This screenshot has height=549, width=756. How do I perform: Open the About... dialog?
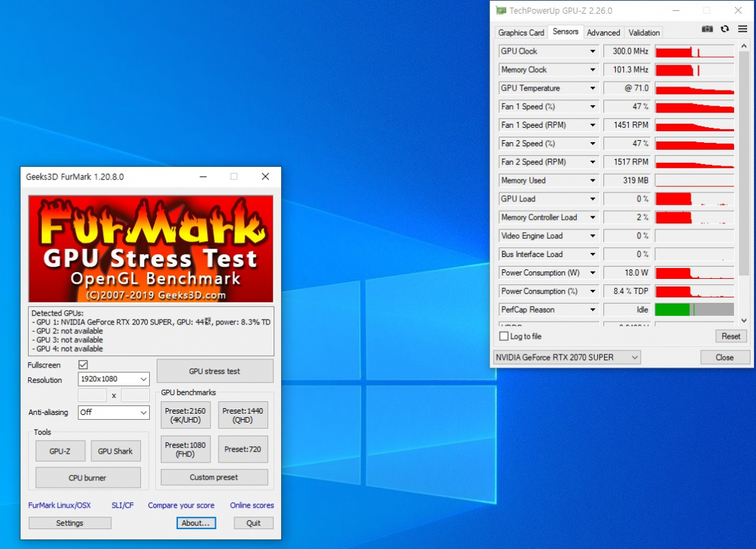(196, 523)
